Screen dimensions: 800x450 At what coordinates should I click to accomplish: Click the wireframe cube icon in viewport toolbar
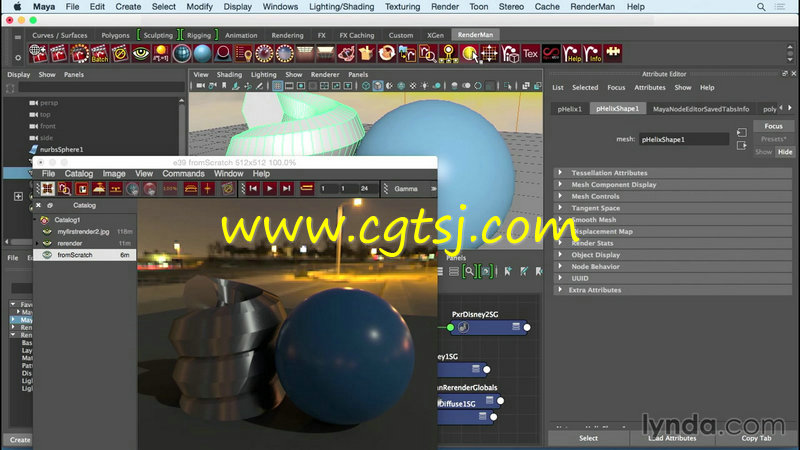[366, 86]
